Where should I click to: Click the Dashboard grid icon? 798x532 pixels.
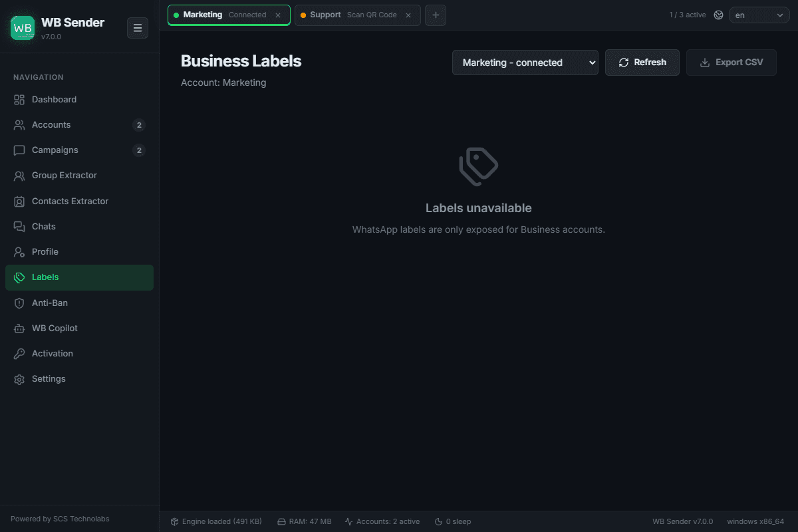(19, 100)
